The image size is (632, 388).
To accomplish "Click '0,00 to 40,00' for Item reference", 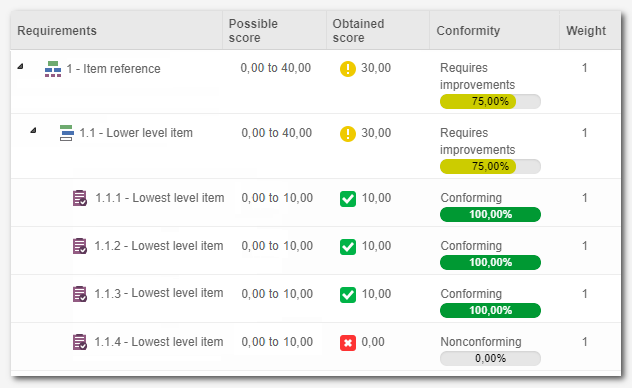I will pyautogui.click(x=276, y=68).
